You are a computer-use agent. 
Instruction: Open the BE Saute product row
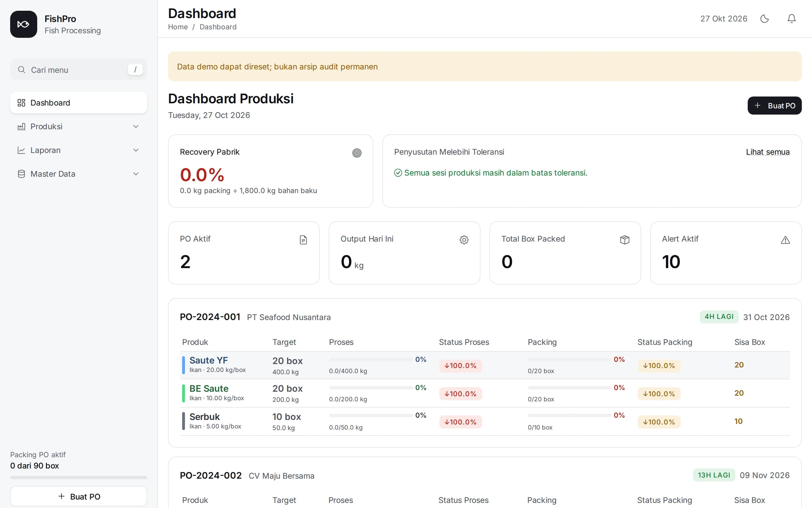coord(484,393)
